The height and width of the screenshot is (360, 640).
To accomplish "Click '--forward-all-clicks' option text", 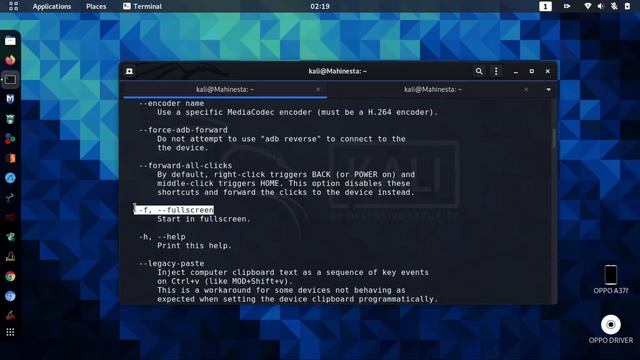I will pyautogui.click(x=185, y=165).
